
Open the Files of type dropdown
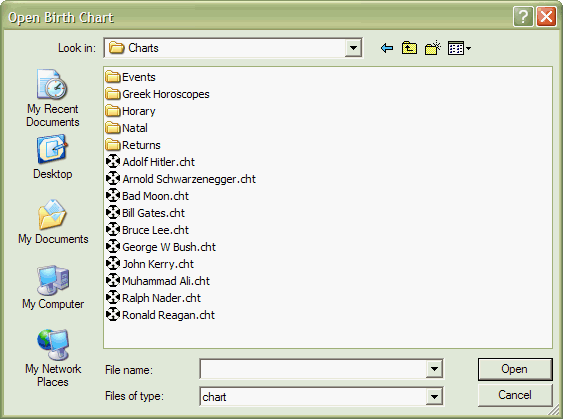click(x=434, y=396)
